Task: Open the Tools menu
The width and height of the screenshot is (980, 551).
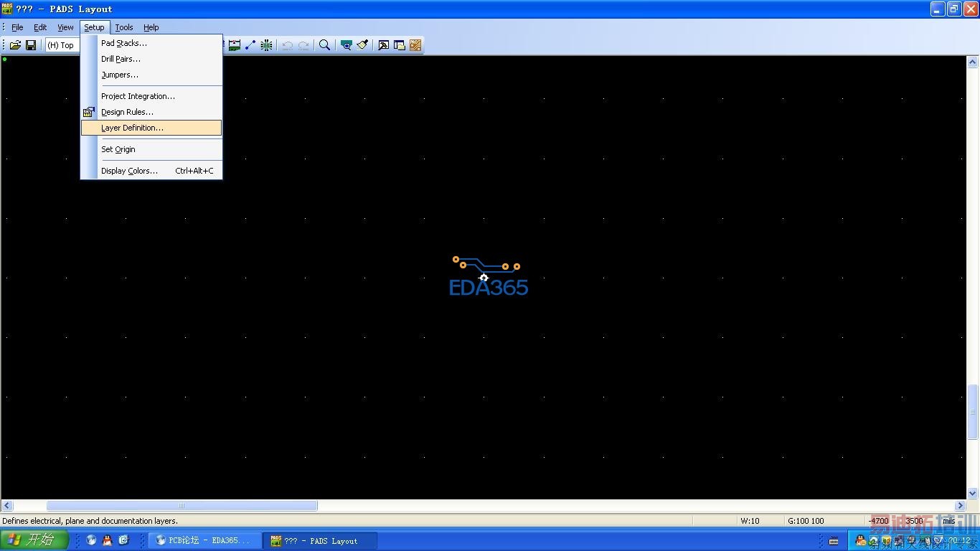Action: click(x=124, y=27)
